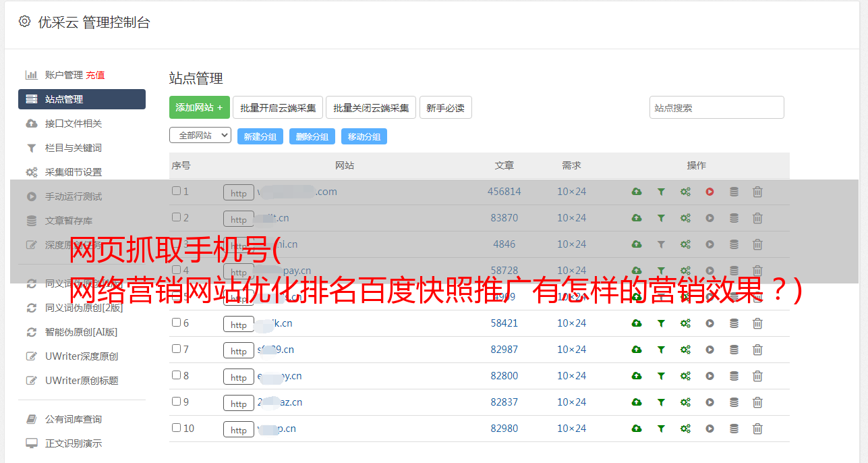Go to 栏目与关键词 in the sidebar
This screenshot has height=463, width=868.
[x=74, y=148]
